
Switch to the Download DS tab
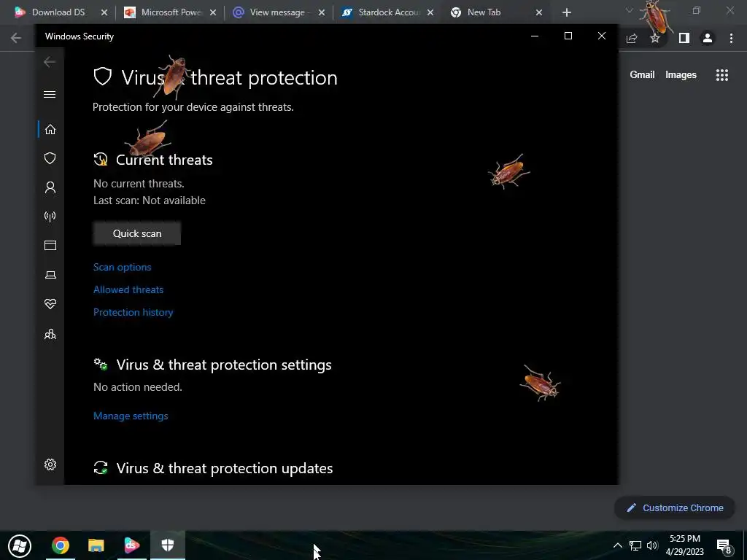(x=58, y=12)
